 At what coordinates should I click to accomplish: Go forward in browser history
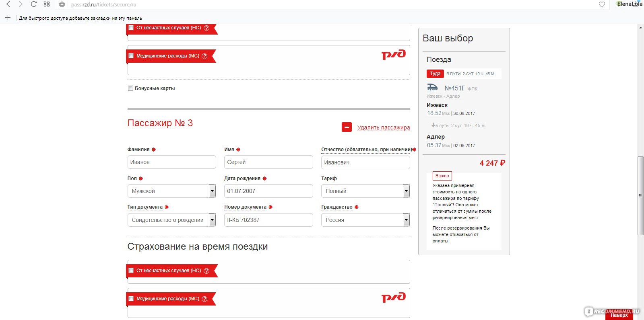(21, 4)
